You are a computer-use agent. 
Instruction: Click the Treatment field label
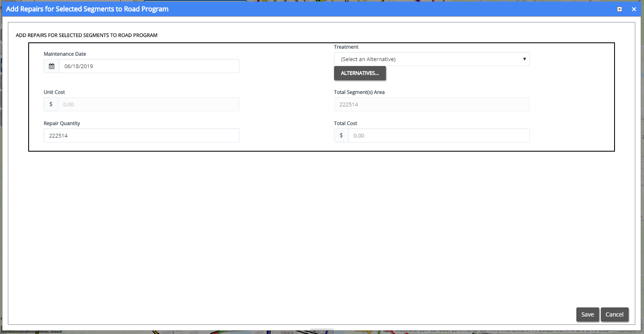[346, 47]
